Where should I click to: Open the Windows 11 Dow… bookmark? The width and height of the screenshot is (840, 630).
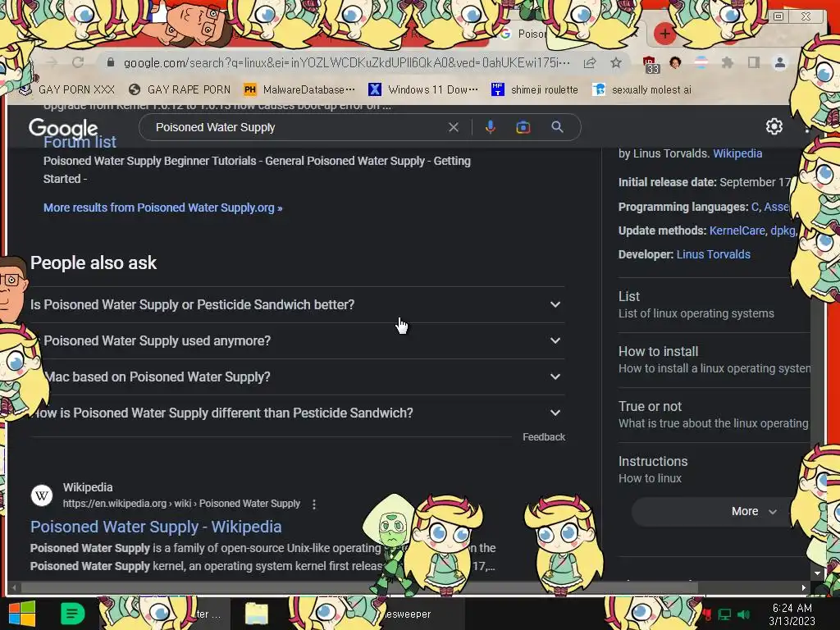[423, 89]
